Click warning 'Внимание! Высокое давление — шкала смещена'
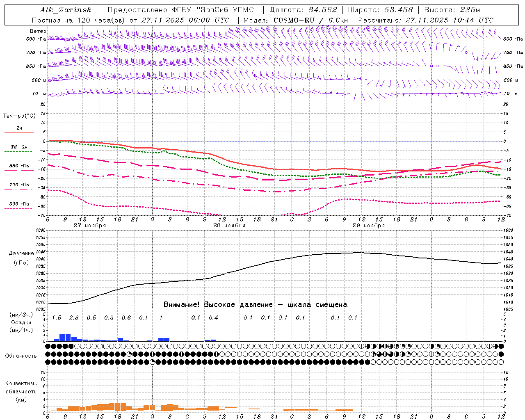 click(256, 304)
